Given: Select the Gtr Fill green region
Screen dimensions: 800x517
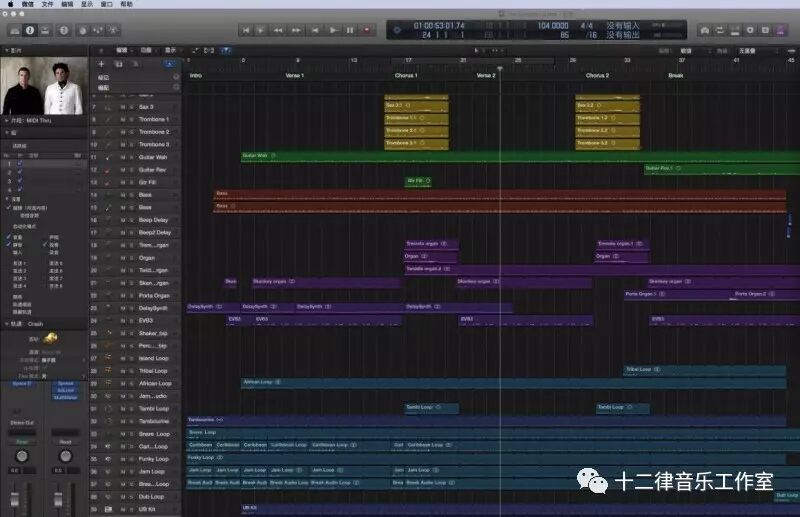Looking at the screenshot, I should pos(418,181).
